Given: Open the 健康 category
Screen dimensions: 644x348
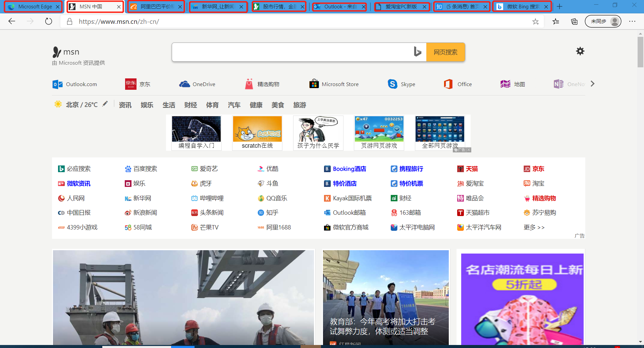Looking at the screenshot, I should (256, 105).
